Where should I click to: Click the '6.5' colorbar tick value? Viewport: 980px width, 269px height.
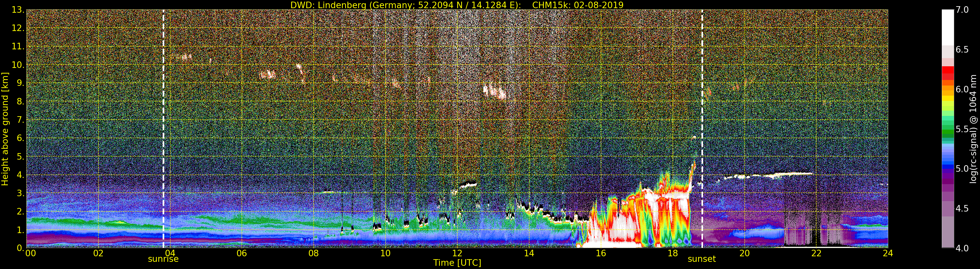(962, 50)
